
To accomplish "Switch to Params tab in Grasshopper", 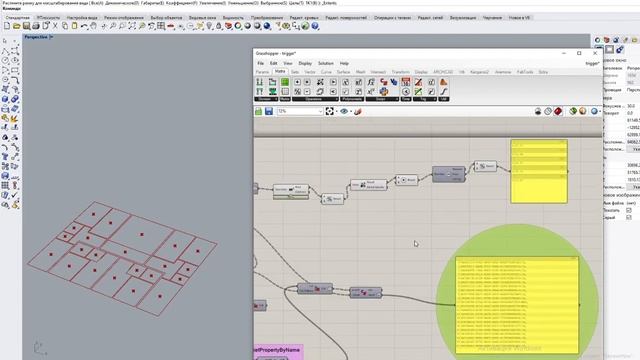I will click(262, 72).
